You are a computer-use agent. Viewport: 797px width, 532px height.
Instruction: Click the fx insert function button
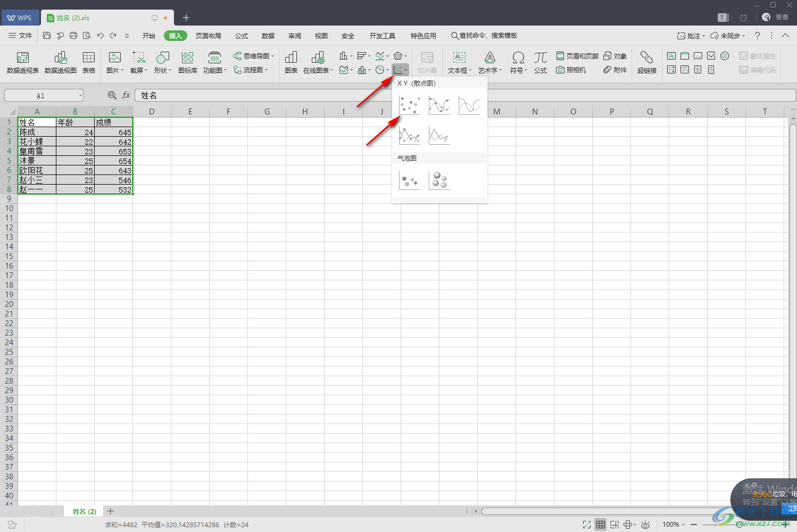coord(126,95)
